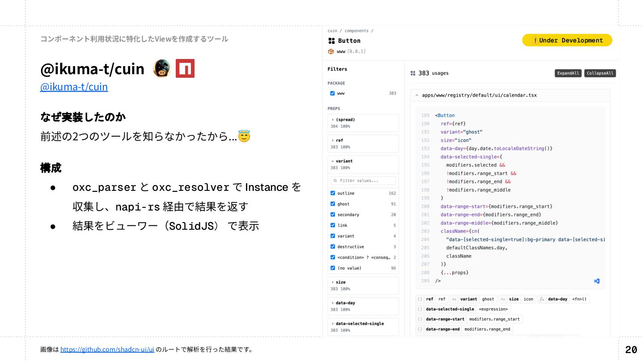This screenshot has width=644, height=362.
Task: Click the variant ghost prop tag
Action: tap(474, 299)
